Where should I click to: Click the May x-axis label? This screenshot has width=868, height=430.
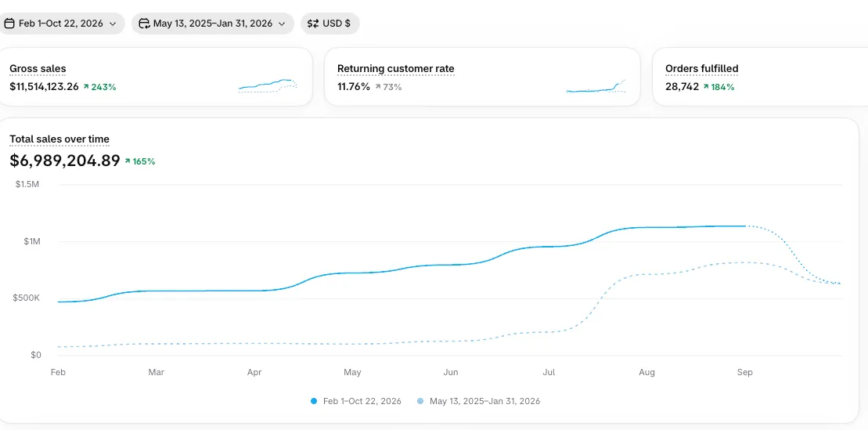coord(353,372)
